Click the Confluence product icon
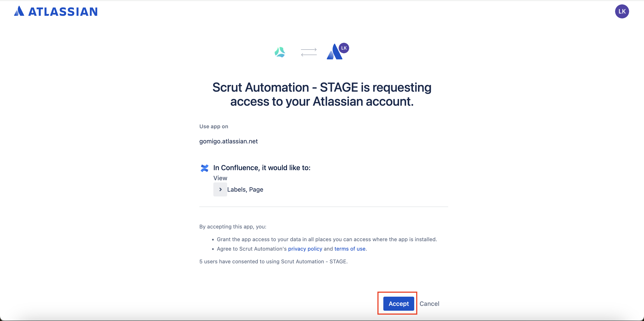The image size is (644, 321). [x=204, y=168]
